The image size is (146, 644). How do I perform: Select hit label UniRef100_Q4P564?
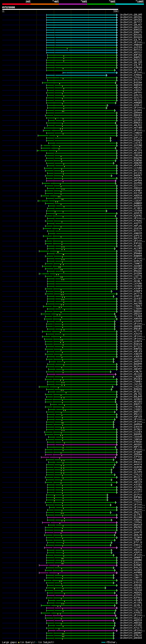[x=131, y=180]
